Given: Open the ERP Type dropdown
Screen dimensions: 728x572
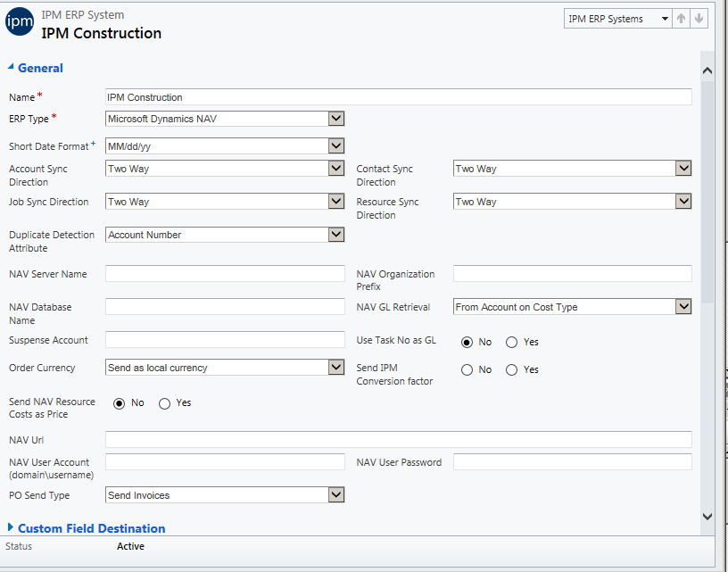Looking at the screenshot, I should (x=336, y=118).
